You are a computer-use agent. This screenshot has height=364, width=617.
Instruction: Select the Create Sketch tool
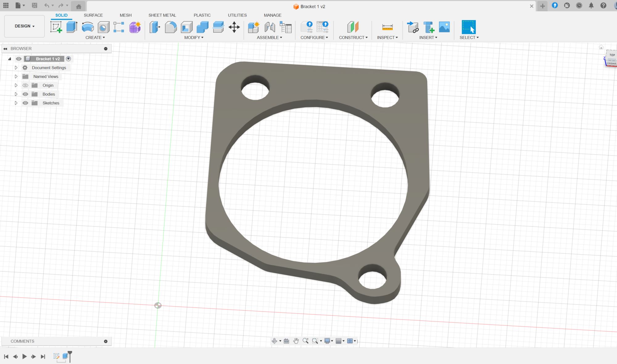tap(56, 27)
